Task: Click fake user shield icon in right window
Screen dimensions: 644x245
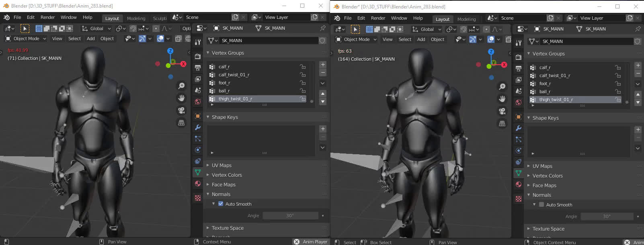Action: click(x=638, y=41)
